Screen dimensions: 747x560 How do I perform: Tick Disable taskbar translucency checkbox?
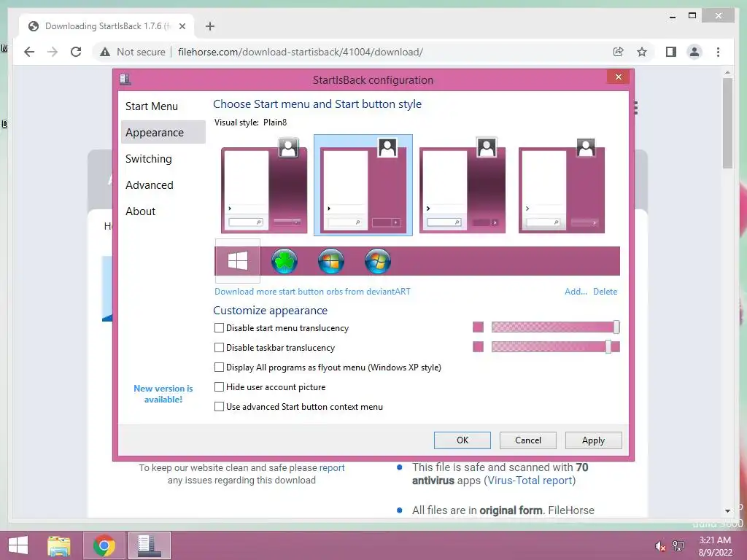(x=219, y=348)
